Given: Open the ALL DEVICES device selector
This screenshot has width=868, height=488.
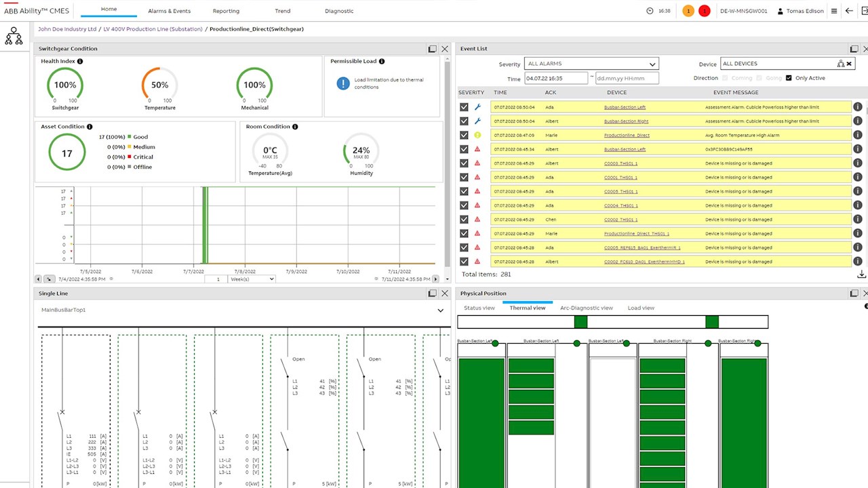Looking at the screenshot, I should coord(787,64).
